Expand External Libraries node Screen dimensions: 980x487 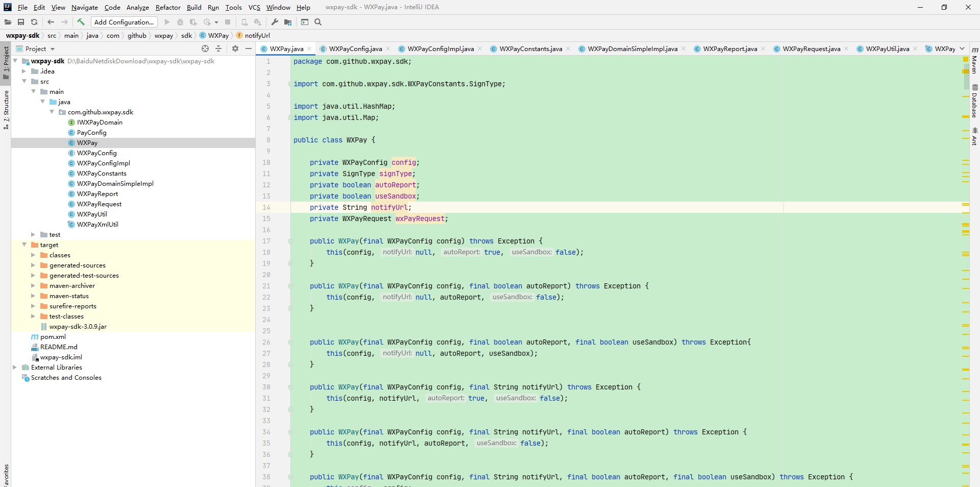[15, 367]
